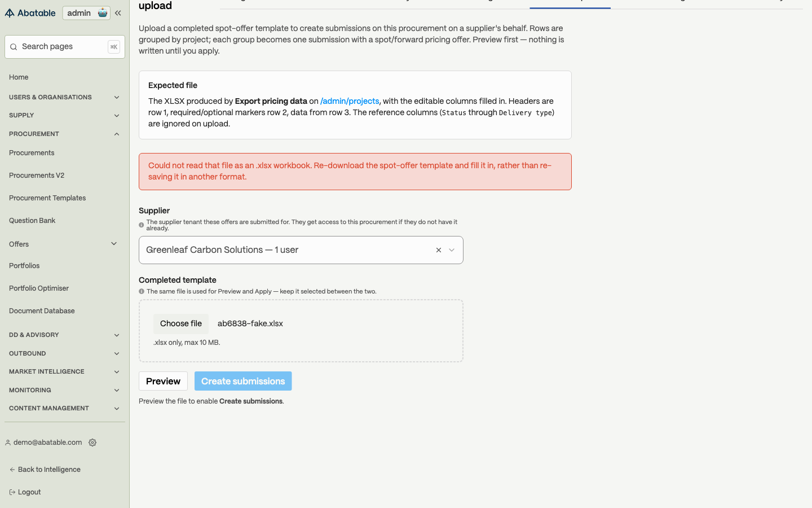Open settings gear next to demo@abatable.com
The width and height of the screenshot is (812, 508).
(92, 443)
